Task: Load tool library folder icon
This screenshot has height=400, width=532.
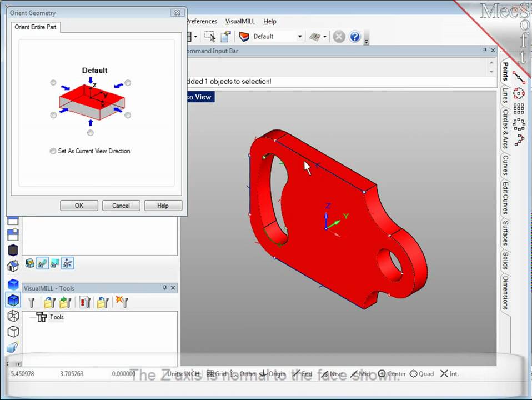Action: (49, 302)
